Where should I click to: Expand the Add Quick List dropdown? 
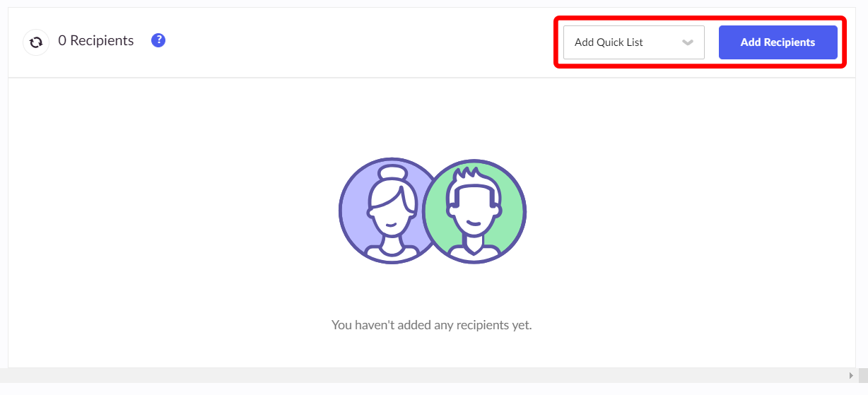coord(634,42)
